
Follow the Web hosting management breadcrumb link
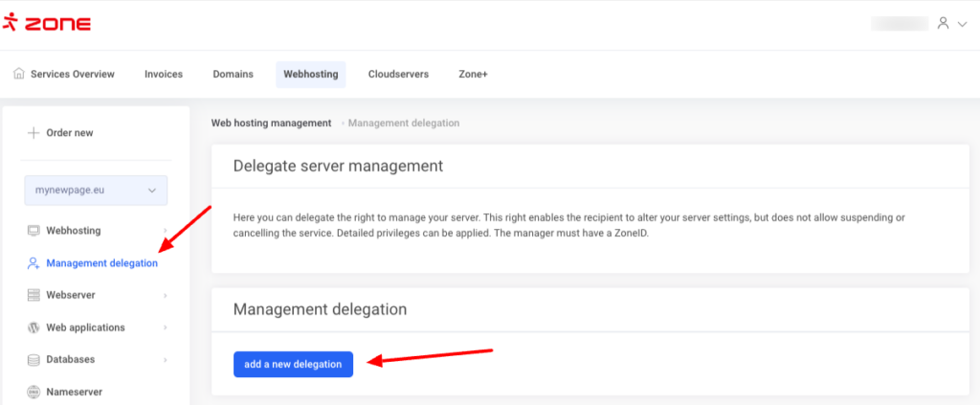pyautogui.click(x=271, y=124)
